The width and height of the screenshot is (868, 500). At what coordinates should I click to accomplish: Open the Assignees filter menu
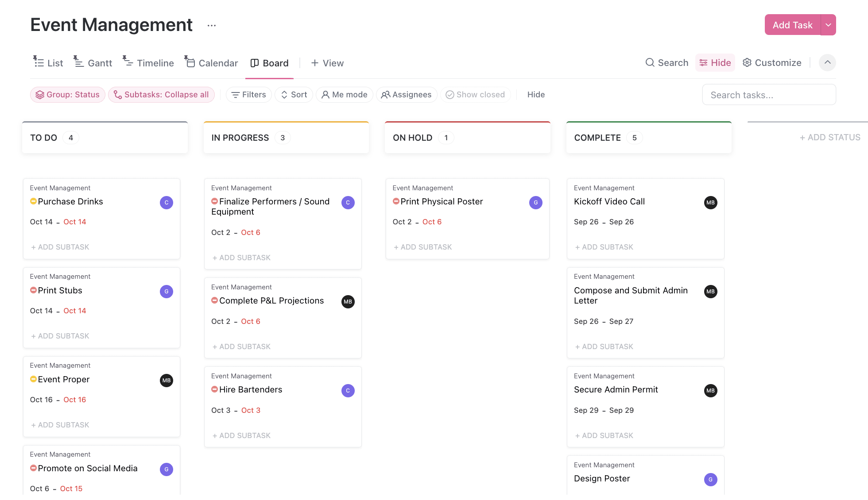click(406, 94)
